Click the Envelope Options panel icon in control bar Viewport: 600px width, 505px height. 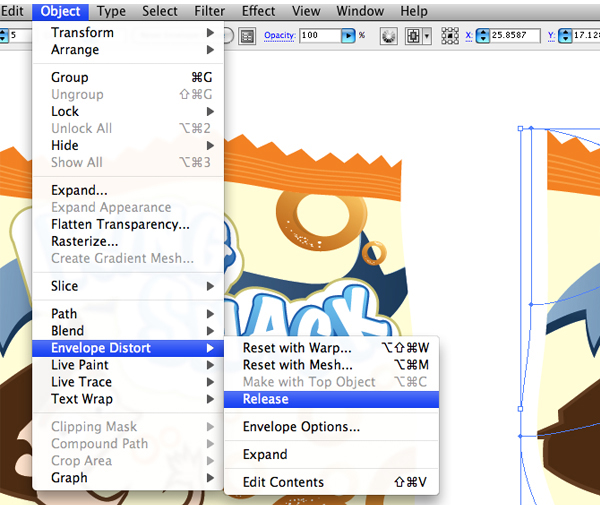246,35
